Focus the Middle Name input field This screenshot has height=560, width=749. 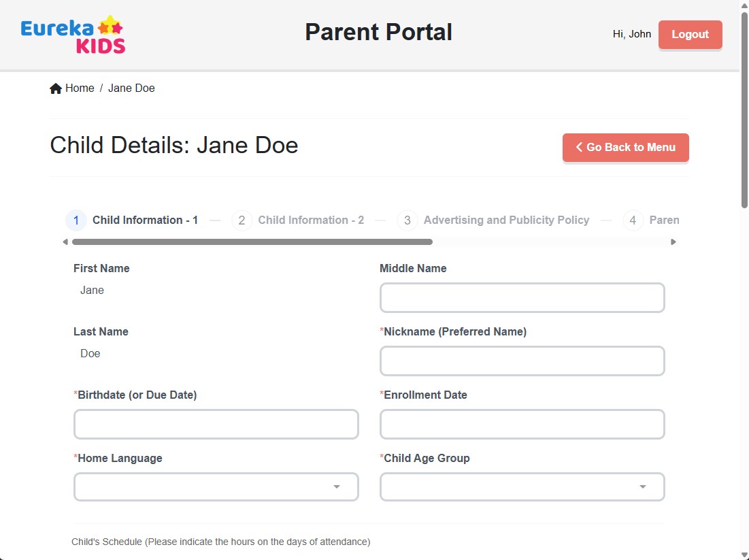coord(522,297)
